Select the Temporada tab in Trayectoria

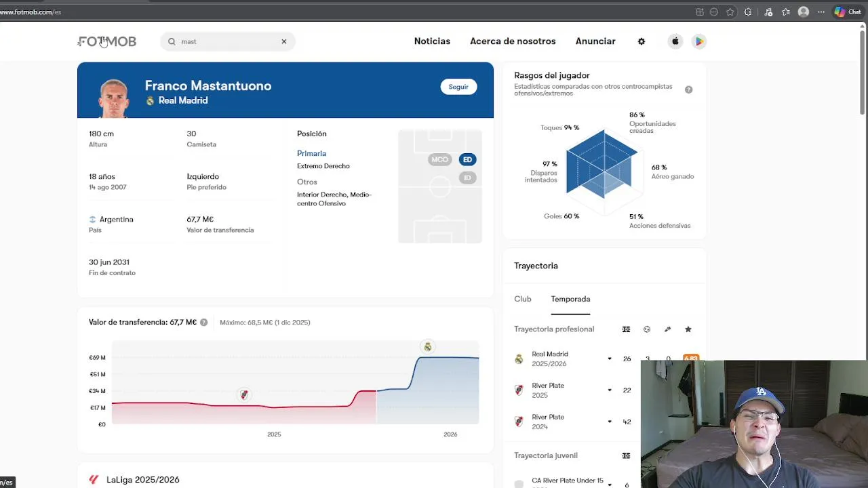click(570, 299)
